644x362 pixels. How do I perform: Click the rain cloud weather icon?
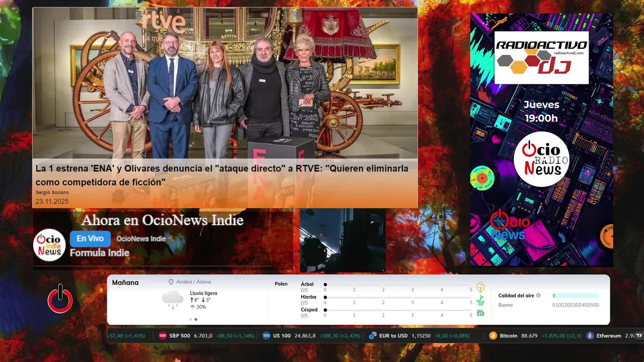click(x=173, y=299)
